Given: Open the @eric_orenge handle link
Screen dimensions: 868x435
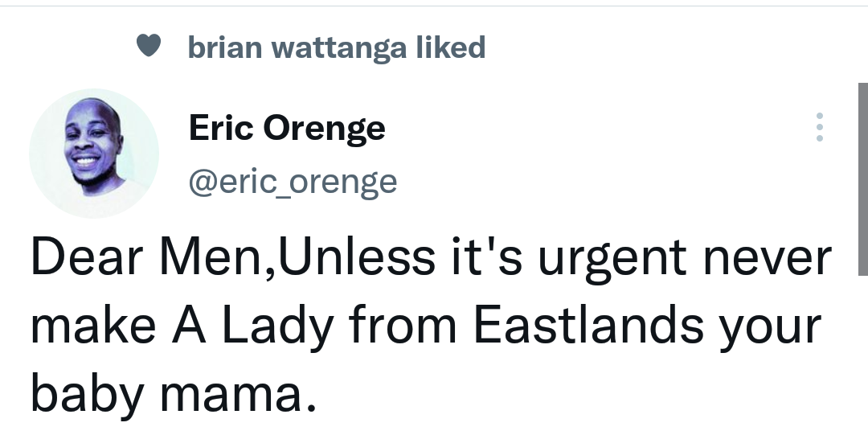Looking at the screenshot, I should pos(293,182).
